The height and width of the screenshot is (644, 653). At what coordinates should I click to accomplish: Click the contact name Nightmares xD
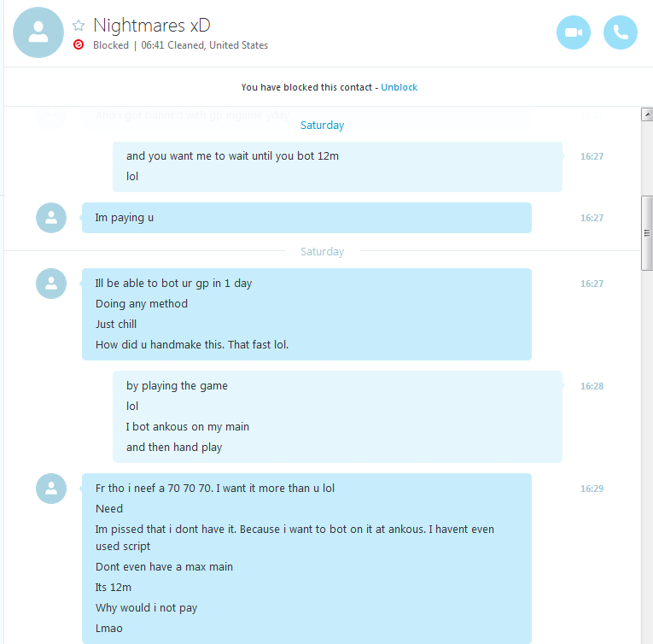(x=152, y=26)
